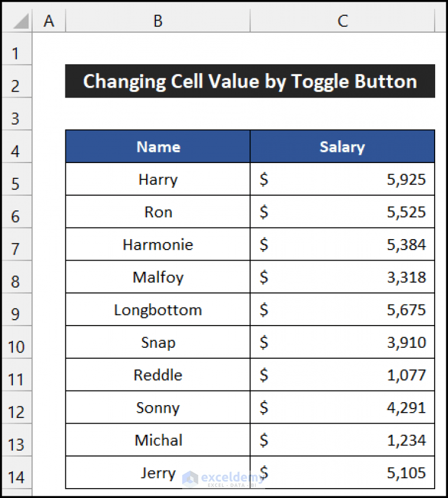Image resolution: width=448 pixels, height=498 pixels.
Task: Click the cell containing Longbottom
Action: [158, 309]
